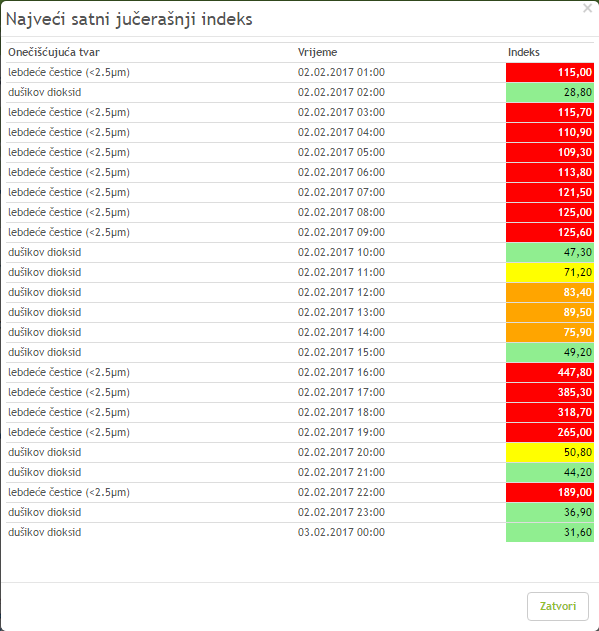Click the Vrijeme column header
The height and width of the screenshot is (631, 599).
[x=317, y=52]
